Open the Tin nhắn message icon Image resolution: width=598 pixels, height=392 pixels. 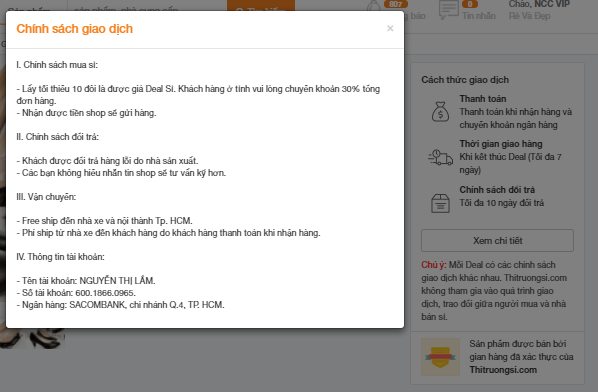(x=448, y=10)
